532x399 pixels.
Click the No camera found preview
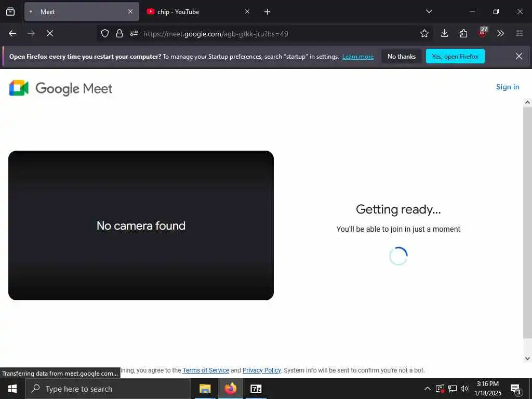pyautogui.click(x=141, y=225)
